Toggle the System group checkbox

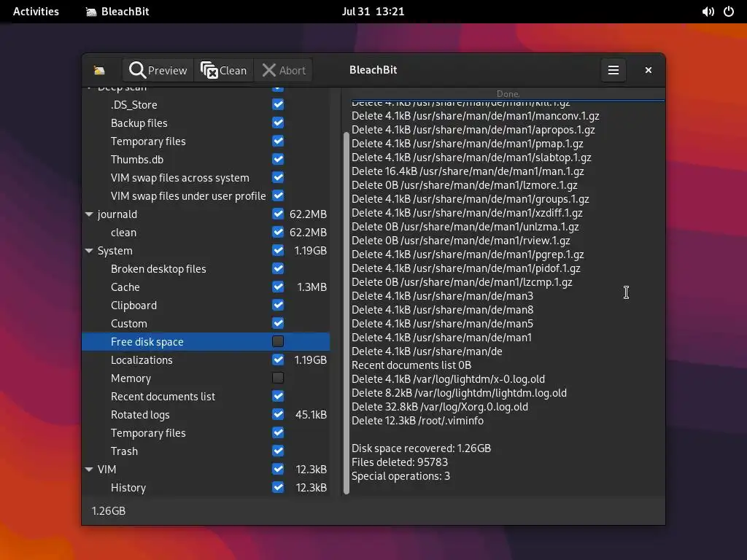[x=278, y=251]
